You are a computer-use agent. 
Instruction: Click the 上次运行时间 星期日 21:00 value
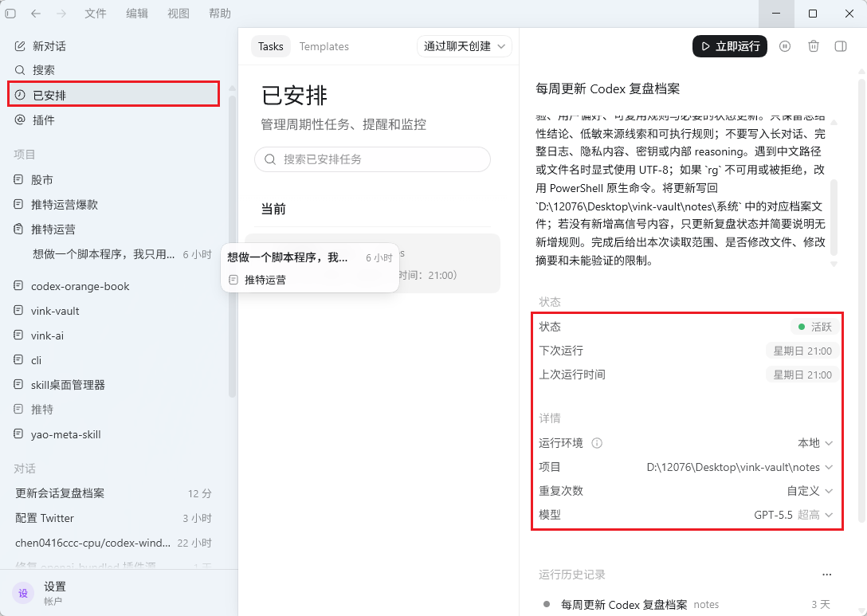[802, 375]
